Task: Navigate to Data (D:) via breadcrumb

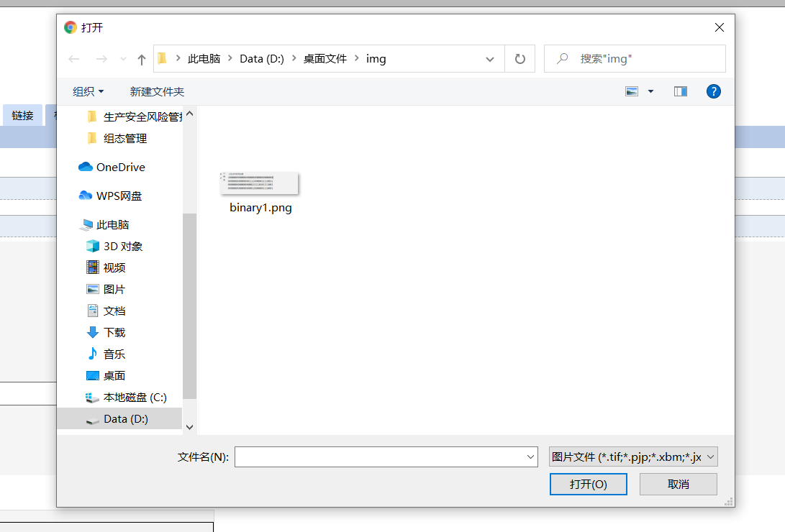Action: [262, 59]
